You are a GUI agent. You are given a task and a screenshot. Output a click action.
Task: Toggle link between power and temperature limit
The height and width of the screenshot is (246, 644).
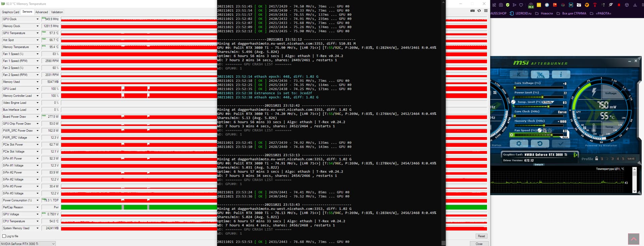[x=513, y=102]
